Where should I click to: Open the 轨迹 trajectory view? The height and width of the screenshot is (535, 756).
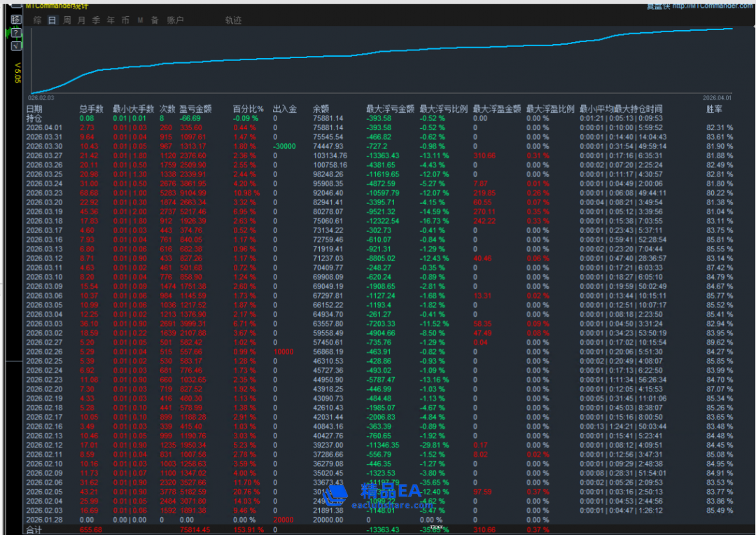coord(233,20)
